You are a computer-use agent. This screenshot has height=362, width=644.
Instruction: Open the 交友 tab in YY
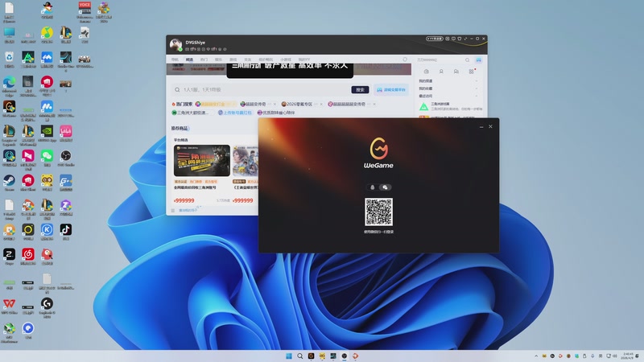[x=248, y=60]
